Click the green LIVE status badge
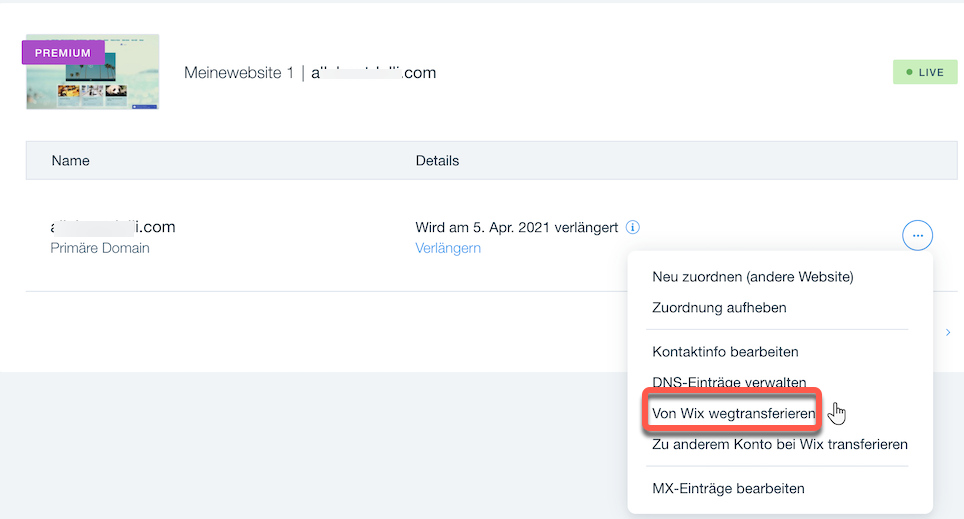The width and height of the screenshot is (964, 519). [924, 72]
